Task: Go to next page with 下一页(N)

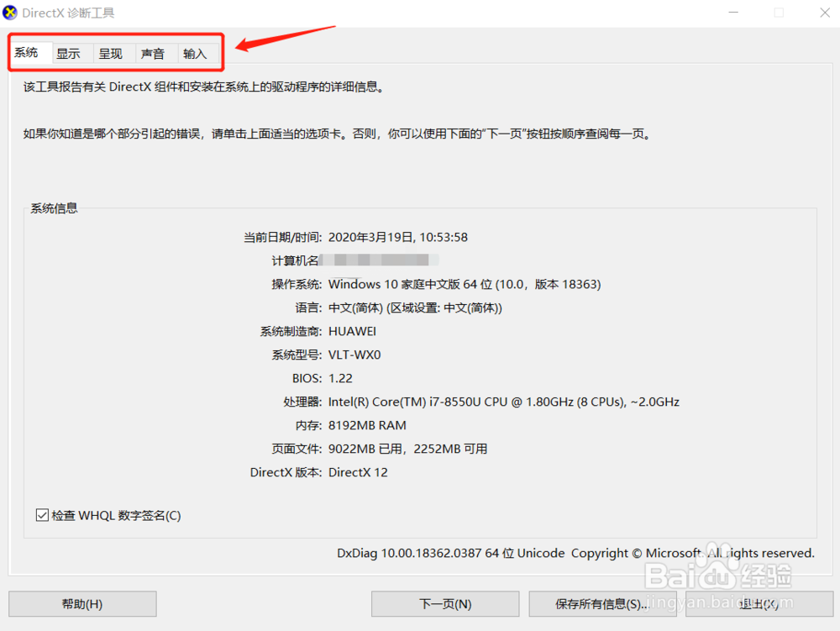Action: tap(445, 604)
